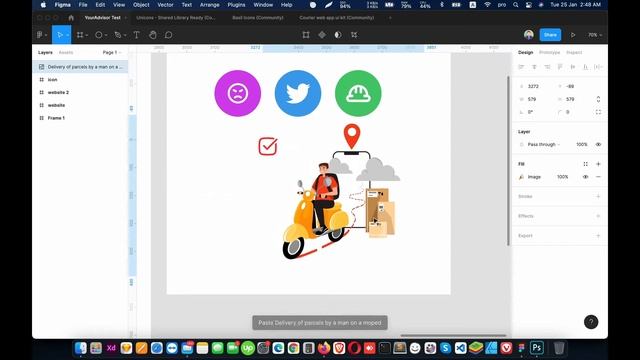Select the 'website 2' layer

tap(58, 93)
